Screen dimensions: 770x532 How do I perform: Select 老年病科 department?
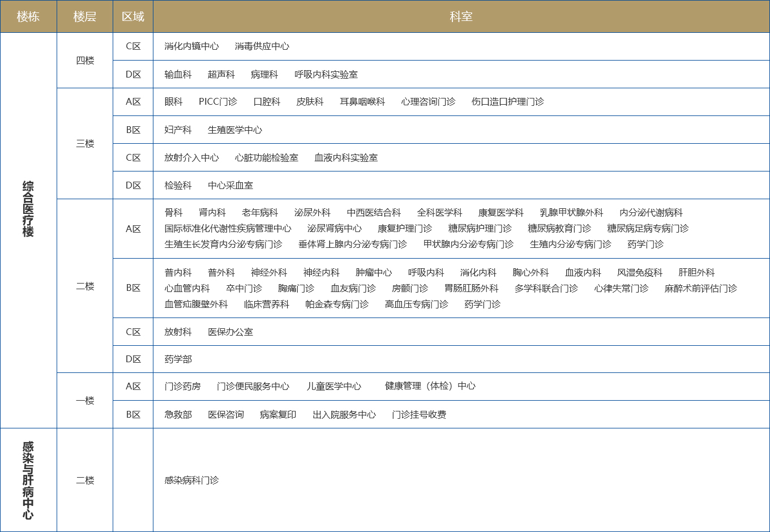[x=260, y=213]
